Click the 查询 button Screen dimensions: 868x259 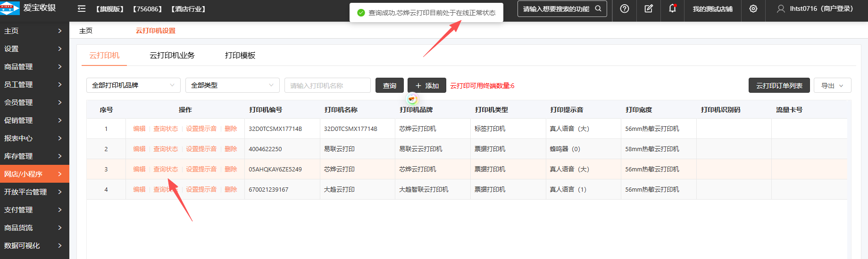click(390, 86)
